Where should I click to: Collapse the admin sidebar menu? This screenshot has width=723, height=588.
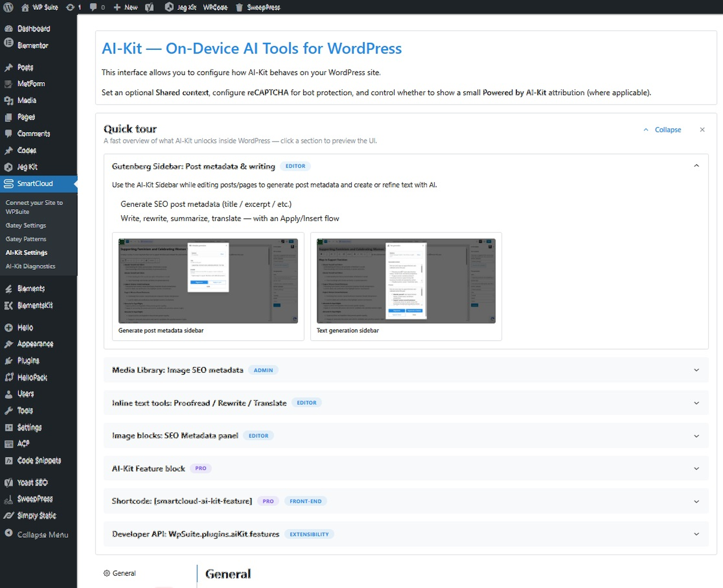pos(36,535)
